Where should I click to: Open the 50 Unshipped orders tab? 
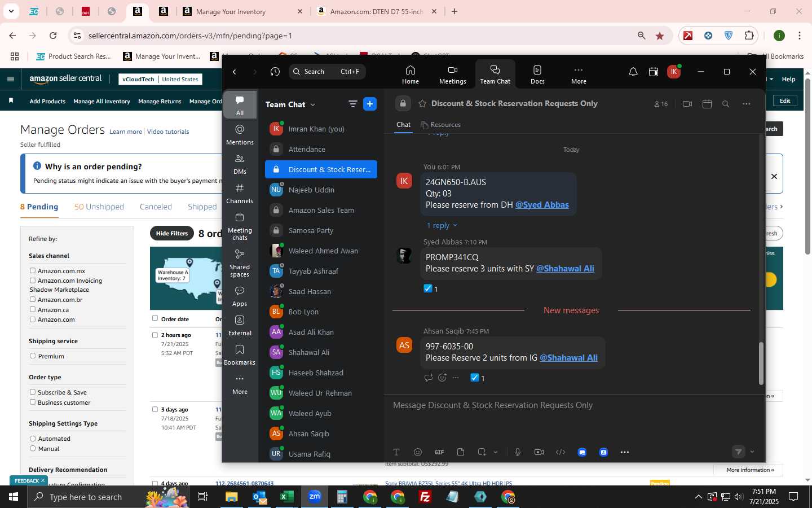[99, 207]
